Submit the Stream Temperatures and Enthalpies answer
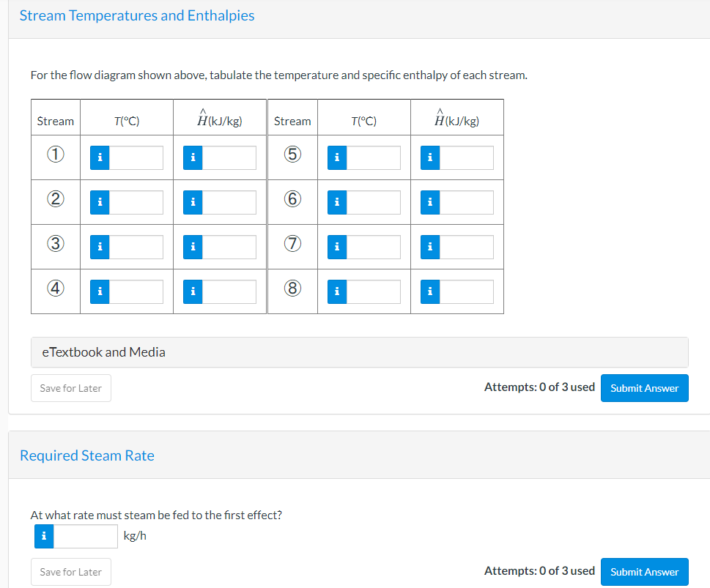The width and height of the screenshot is (710, 588). [x=644, y=388]
